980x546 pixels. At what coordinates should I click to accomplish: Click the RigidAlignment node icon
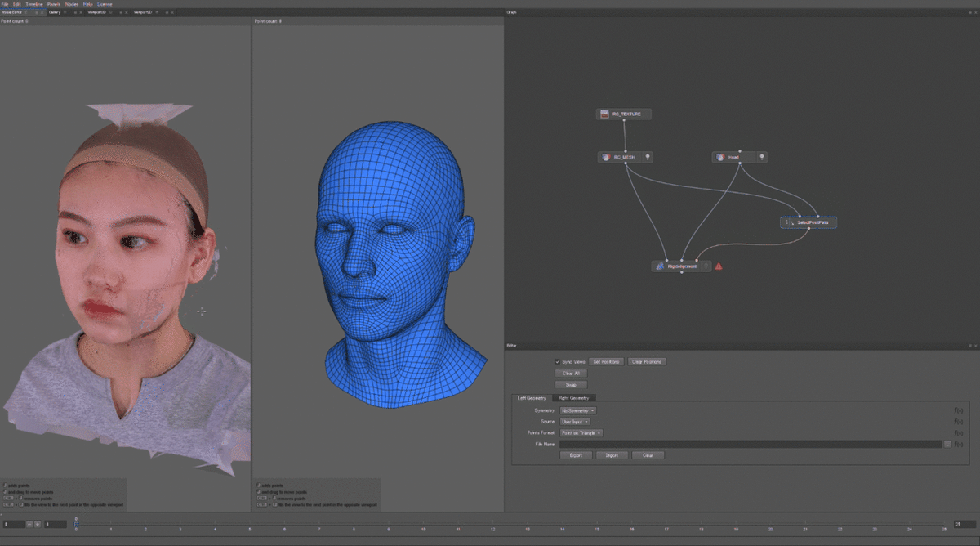(660, 266)
